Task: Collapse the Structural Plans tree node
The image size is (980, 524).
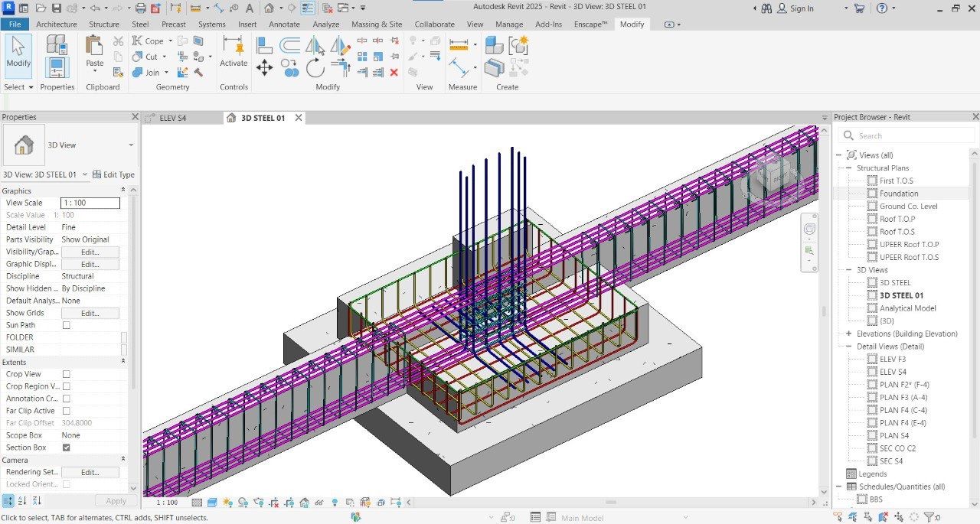Action: 849,168
